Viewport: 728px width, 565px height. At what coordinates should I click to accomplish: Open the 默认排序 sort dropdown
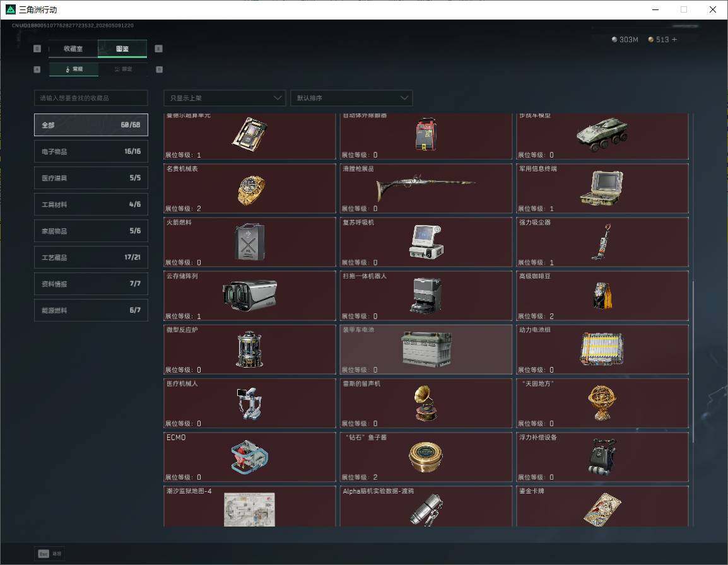[x=351, y=98]
